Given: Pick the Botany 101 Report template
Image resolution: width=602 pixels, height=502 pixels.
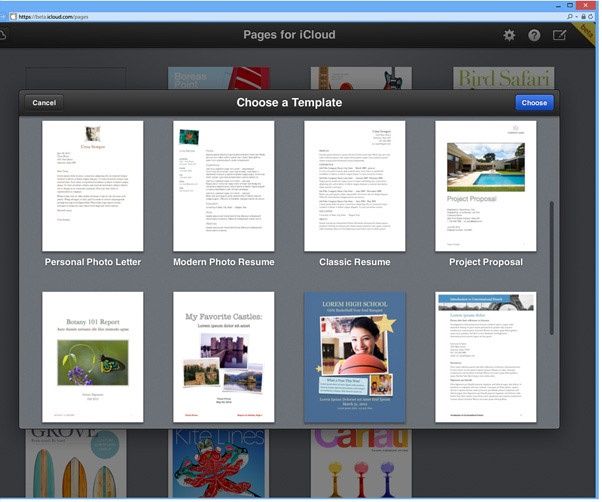Looking at the screenshot, I should point(93,357).
